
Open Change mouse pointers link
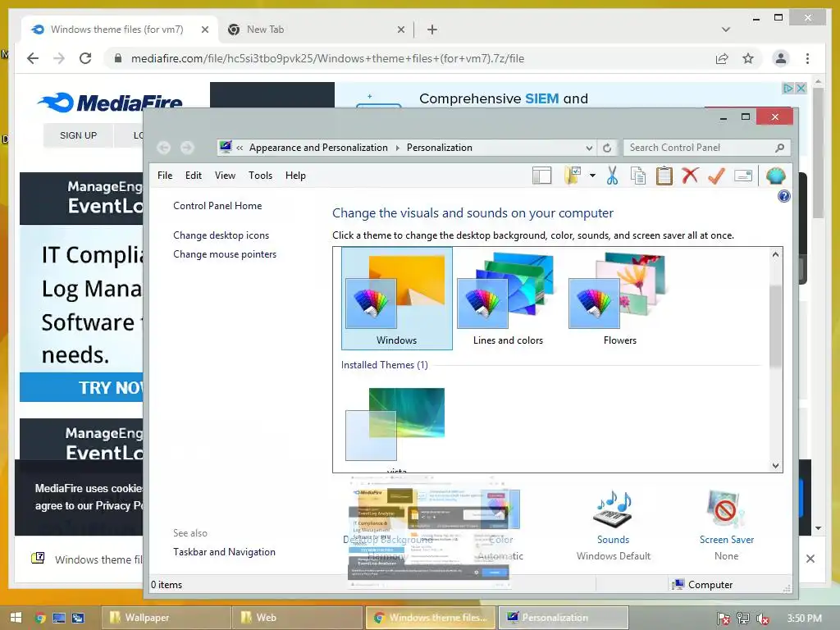click(225, 254)
